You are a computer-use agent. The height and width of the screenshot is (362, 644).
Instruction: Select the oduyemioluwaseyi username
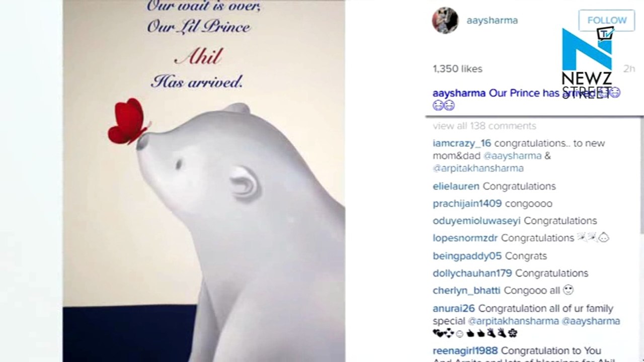click(x=476, y=221)
